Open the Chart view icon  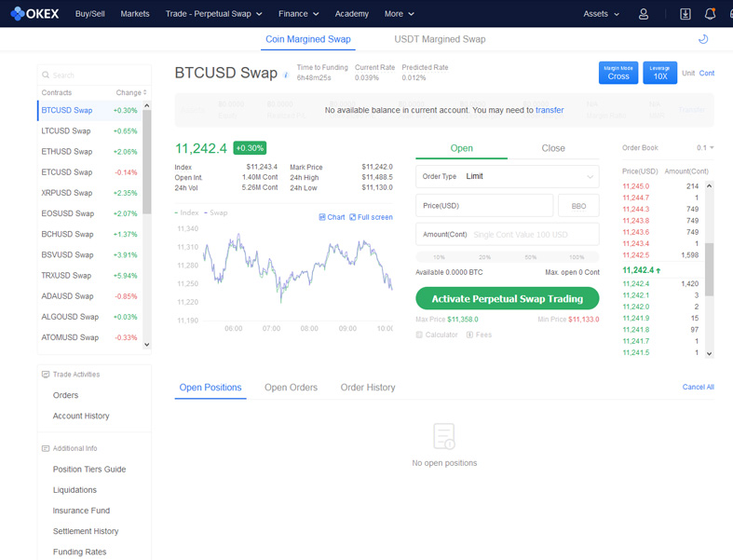(332, 217)
